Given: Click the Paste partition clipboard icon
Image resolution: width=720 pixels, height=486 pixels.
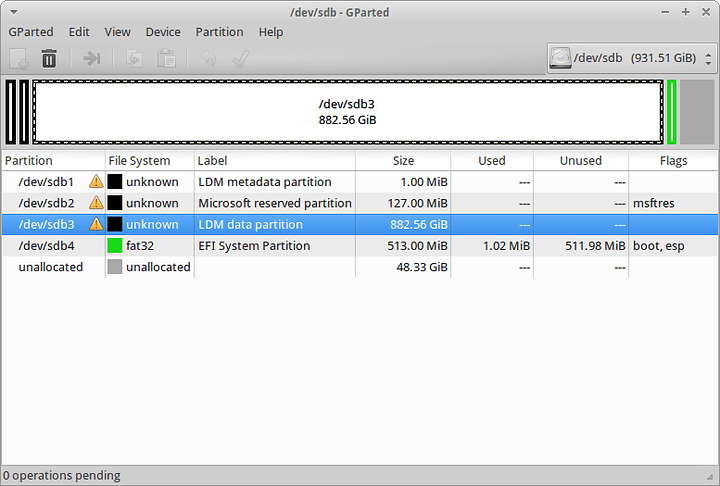Looking at the screenshot, I should click(166, 58).
